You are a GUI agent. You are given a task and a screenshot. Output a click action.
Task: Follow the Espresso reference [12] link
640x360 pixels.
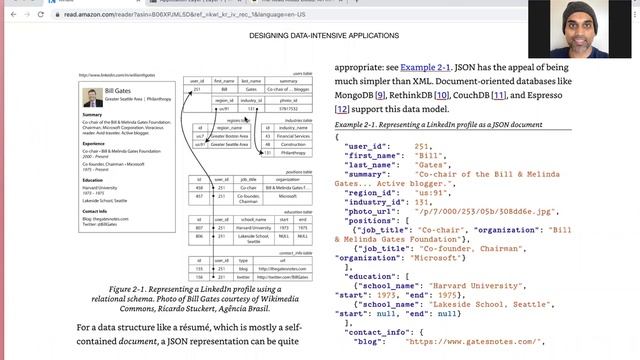[342, 109]
